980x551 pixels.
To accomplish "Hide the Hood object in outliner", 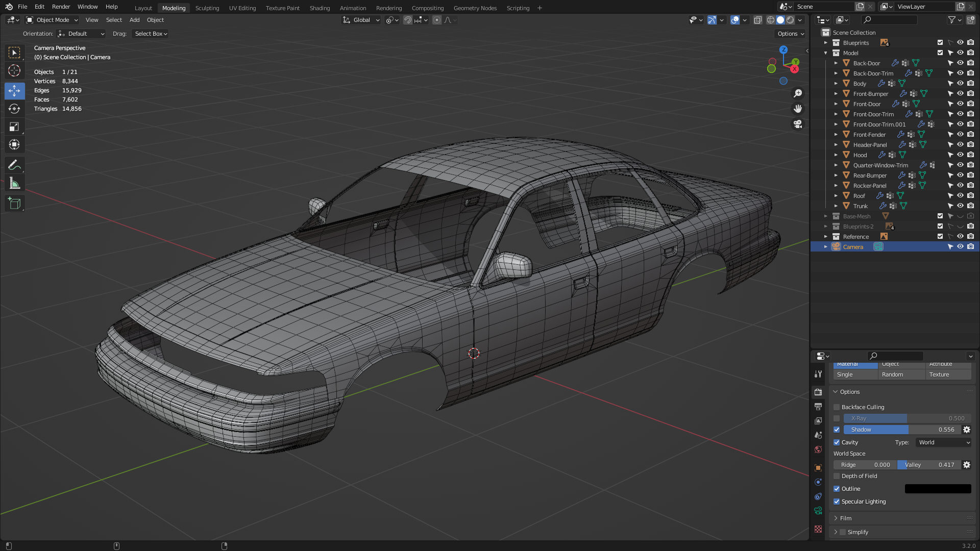I will [960, 155].
